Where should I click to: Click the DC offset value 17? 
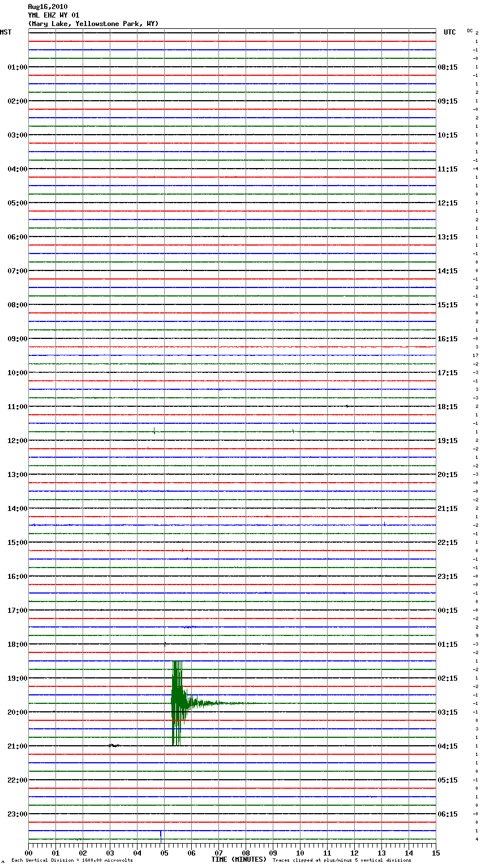click(x=475, y=355)
